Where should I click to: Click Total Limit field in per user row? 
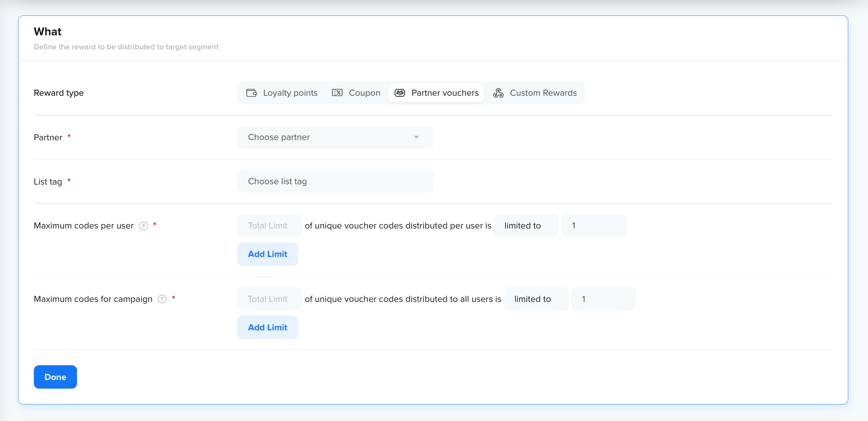coord(269,226)
